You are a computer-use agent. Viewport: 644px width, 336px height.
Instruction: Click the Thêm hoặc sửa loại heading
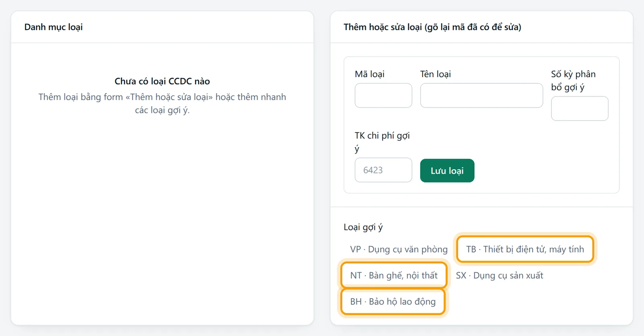pos(432,27)
